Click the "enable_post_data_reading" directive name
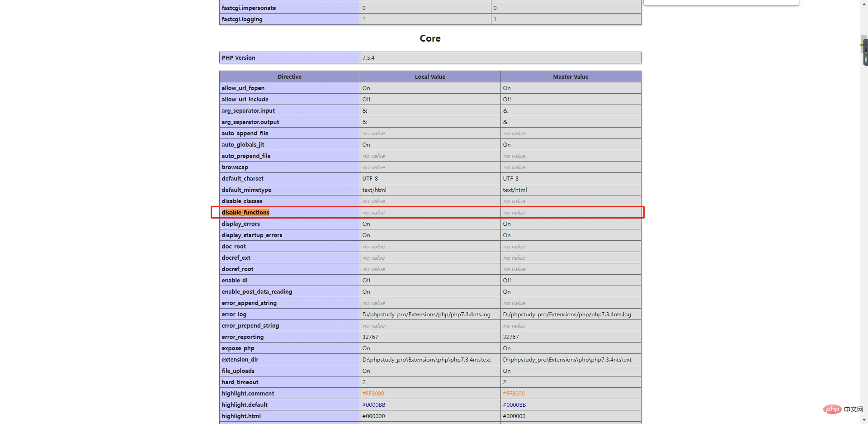The width and height of the screenshot is (868, 424). click(257, 292)
